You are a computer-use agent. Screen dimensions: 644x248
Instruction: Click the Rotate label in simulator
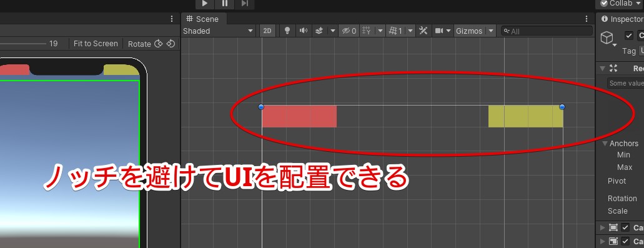tap(139, 44)
